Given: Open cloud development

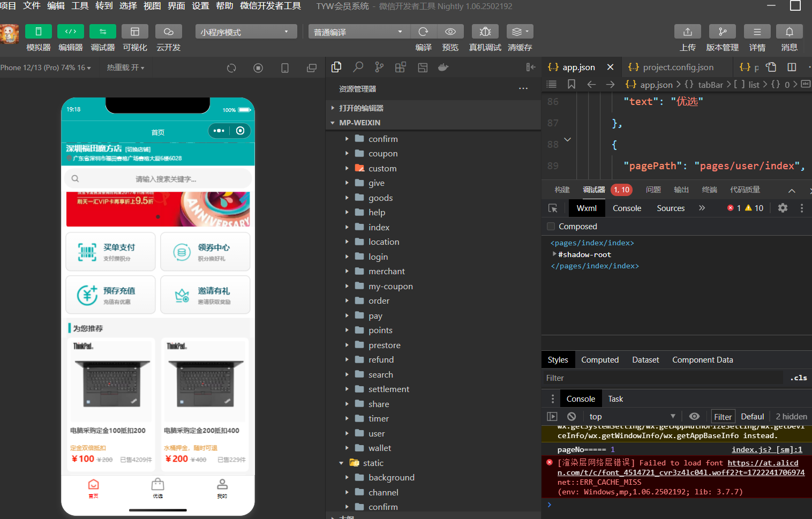Looking at the screenshot, I should point(168,32).
